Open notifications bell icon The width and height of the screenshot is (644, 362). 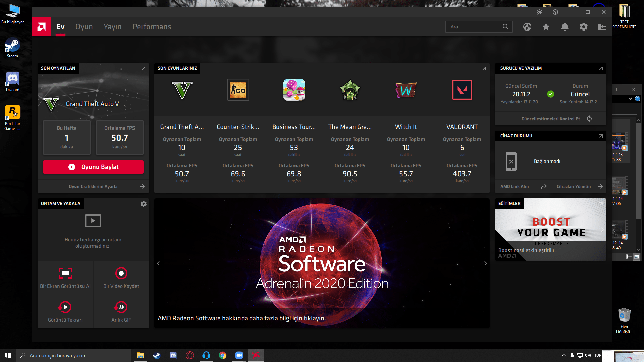click(565, 27)
